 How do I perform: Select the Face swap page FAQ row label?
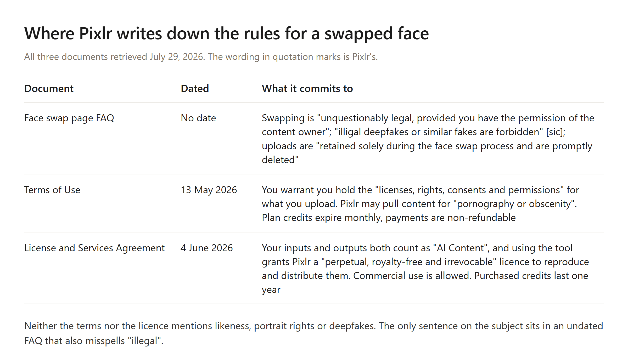(x=69, y=118)
